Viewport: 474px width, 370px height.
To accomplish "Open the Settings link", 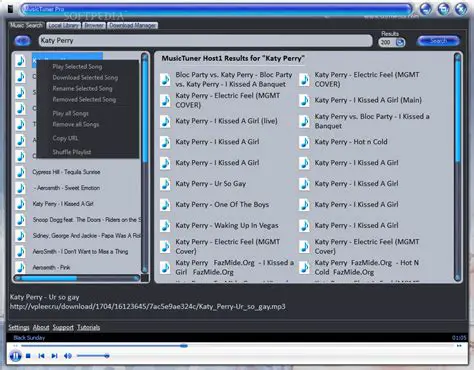I will (x=19, y=327).
